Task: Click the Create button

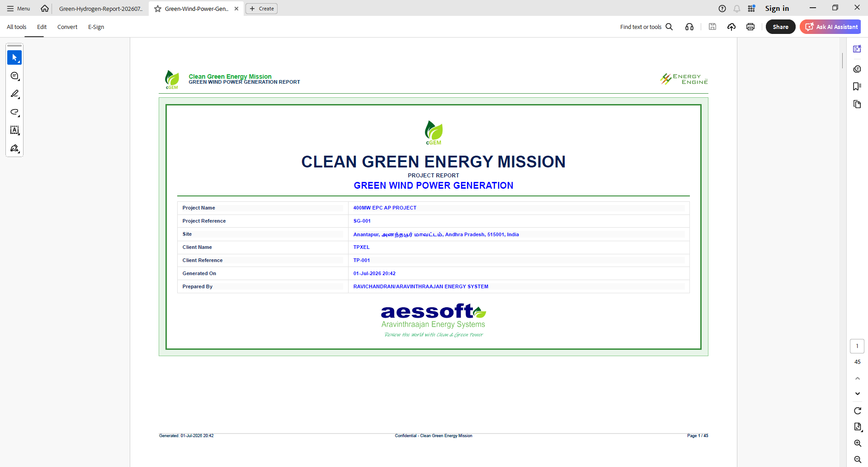Action: click(262, 9)
